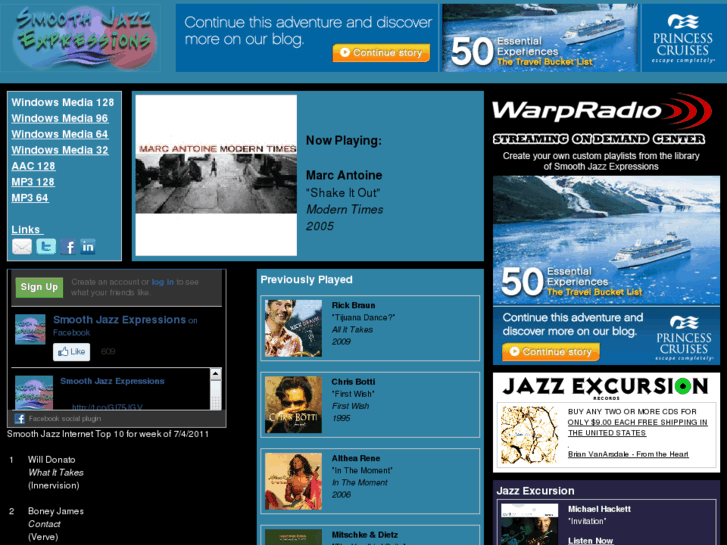Click the Michael Hackett artist name

click(x=599, y=509)
